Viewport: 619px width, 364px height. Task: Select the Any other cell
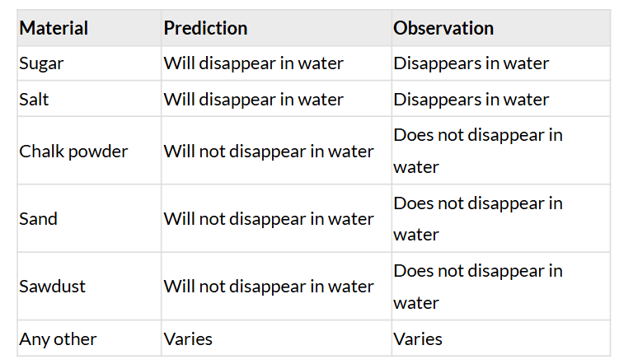coord(59,338)
